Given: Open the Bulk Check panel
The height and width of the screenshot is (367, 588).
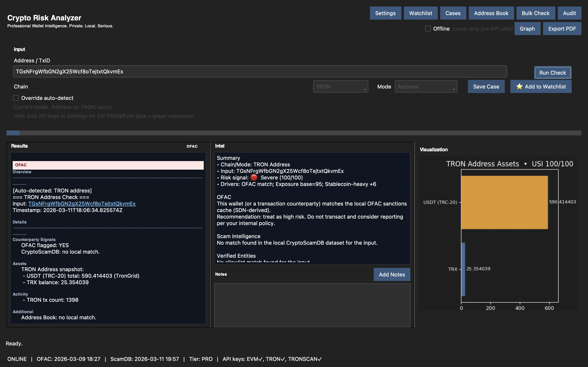Looking at the screenshot, I should [536, 13].
